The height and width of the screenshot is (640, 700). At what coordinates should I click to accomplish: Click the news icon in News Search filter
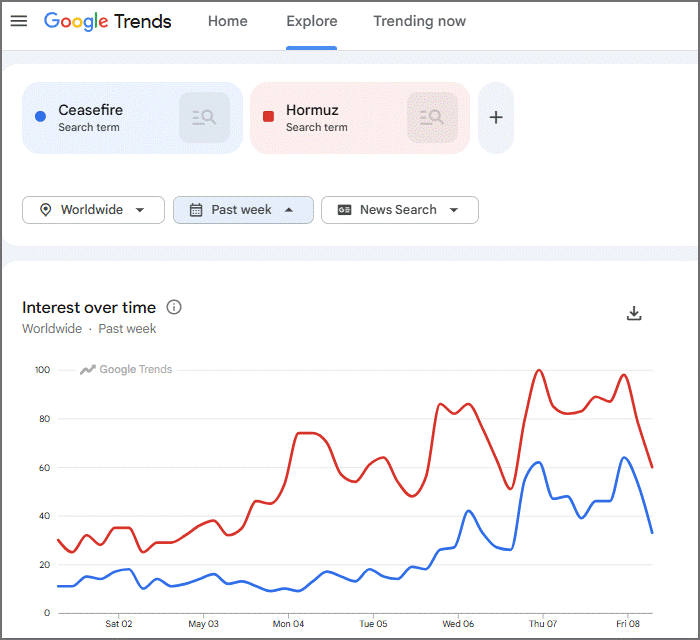point(344,210)
